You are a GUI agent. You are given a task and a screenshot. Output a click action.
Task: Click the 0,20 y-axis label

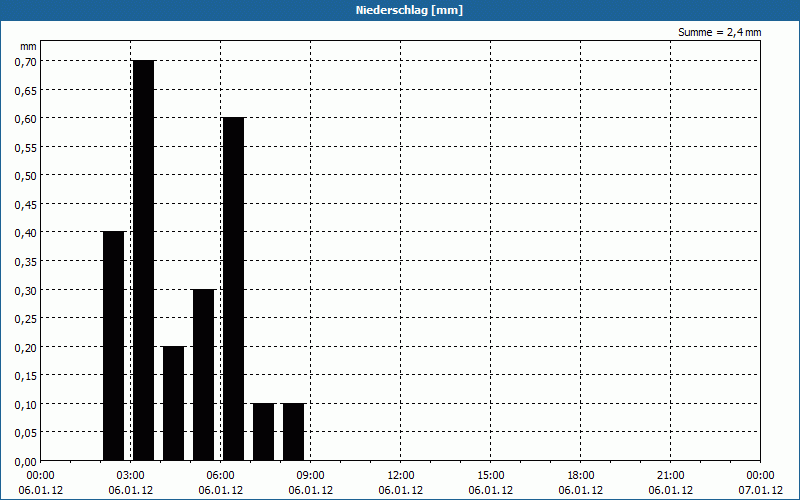pos(26,347)
